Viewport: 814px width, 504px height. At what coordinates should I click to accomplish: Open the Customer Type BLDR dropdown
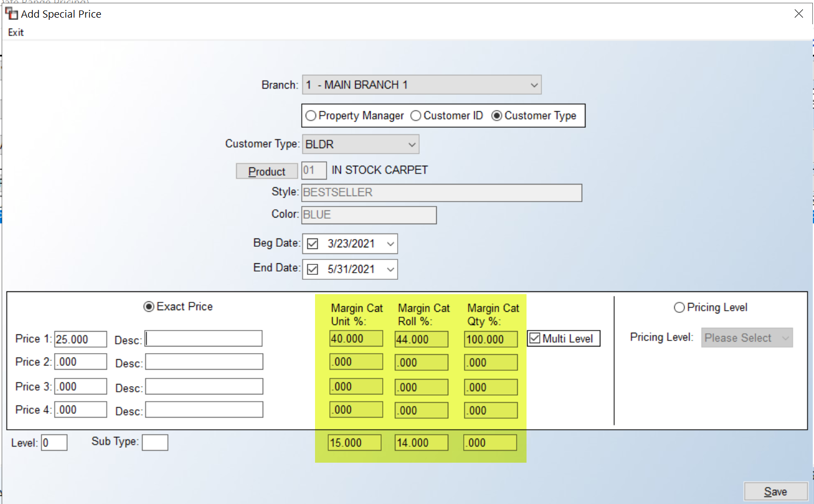pyautogui.click(x=361, y=144)
